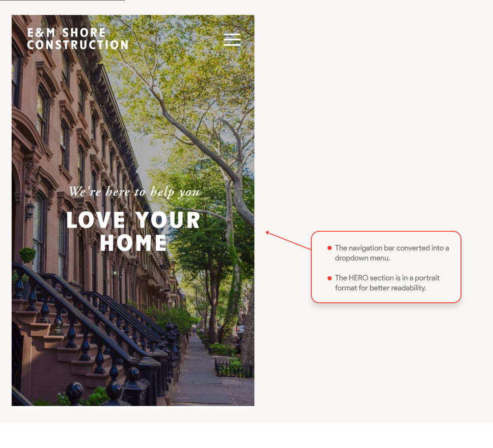Image resolution: width=493 pixels, height=448 pixels.
Task: Select the "We're here to help you" tagline
Action: [x=134, y=192]
